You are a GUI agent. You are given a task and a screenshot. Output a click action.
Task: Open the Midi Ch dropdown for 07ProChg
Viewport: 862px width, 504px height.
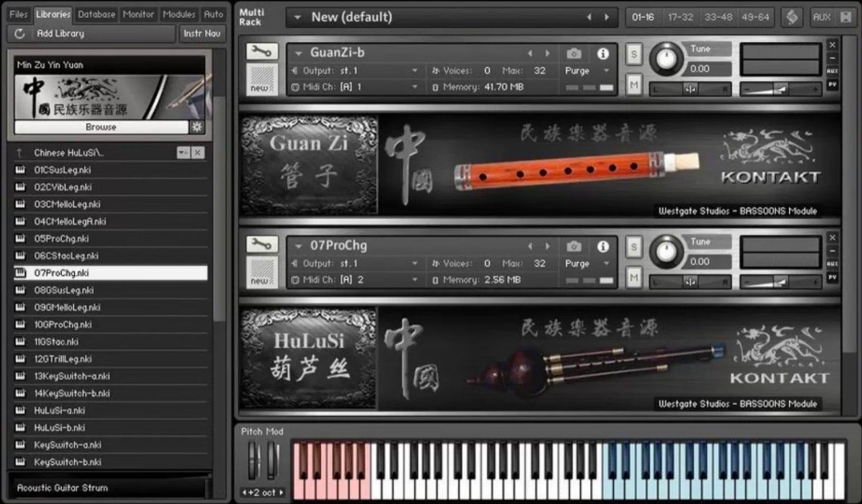click(414, 280)
